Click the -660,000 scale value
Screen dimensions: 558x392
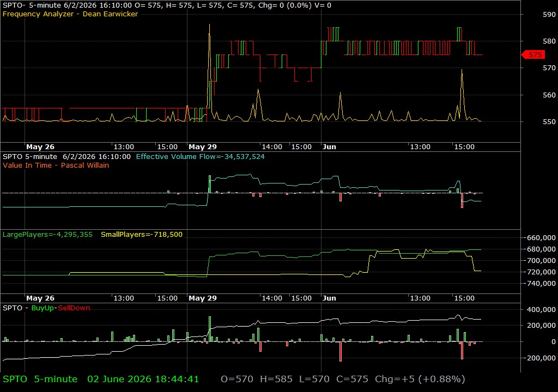(x=540, y=237)
